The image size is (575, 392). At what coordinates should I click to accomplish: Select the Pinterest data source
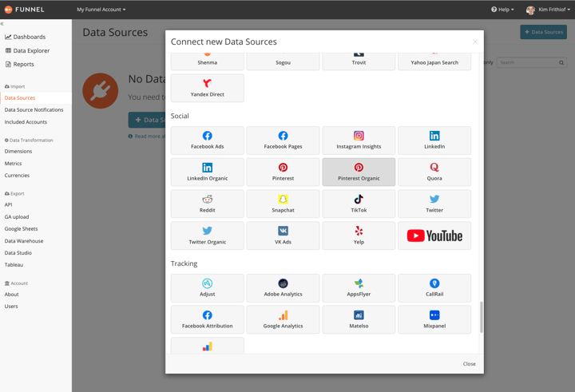[283, 172]
